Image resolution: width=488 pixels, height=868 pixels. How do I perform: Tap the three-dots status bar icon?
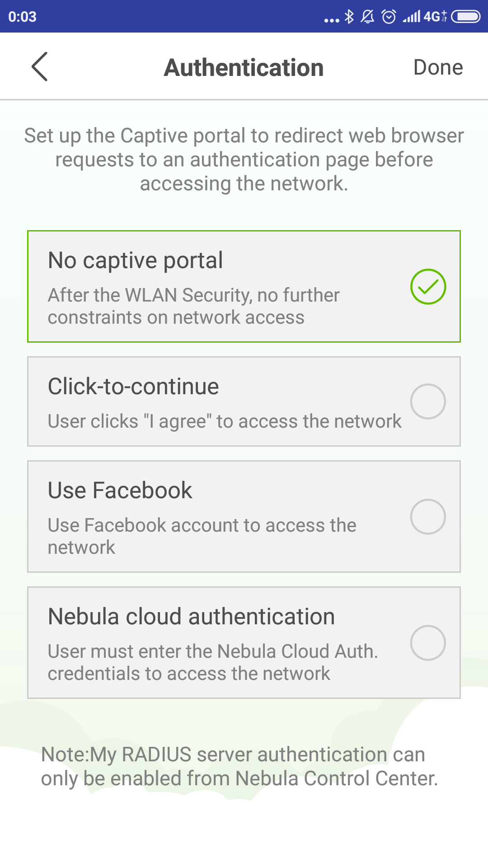(x=332, y=20)
